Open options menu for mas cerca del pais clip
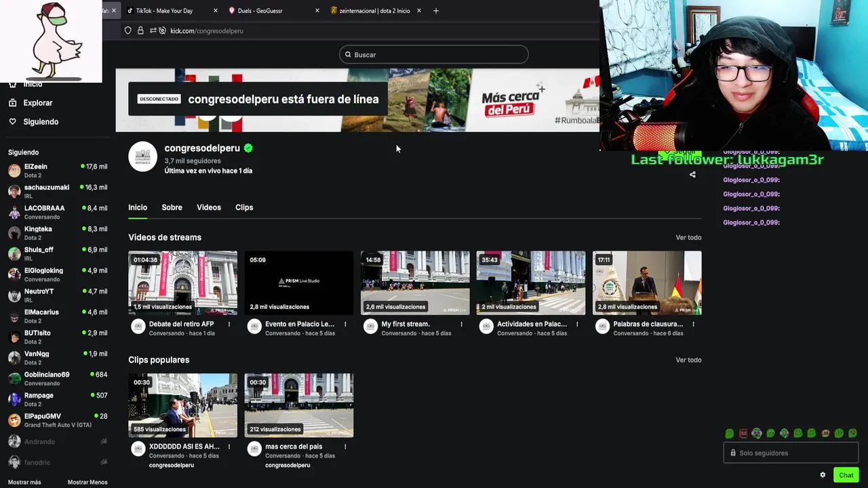 pos(345,447)
